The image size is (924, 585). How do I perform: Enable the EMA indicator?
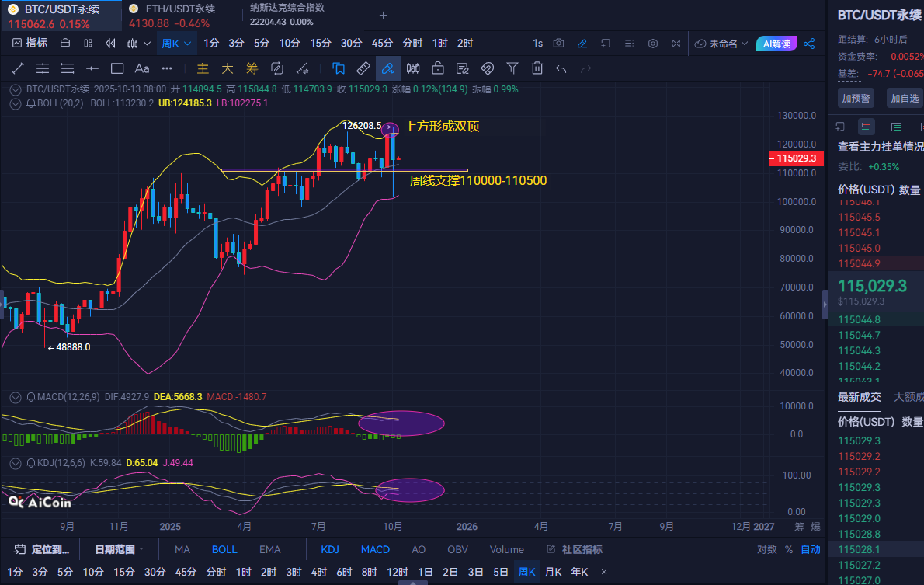click(x=270, y=549)
